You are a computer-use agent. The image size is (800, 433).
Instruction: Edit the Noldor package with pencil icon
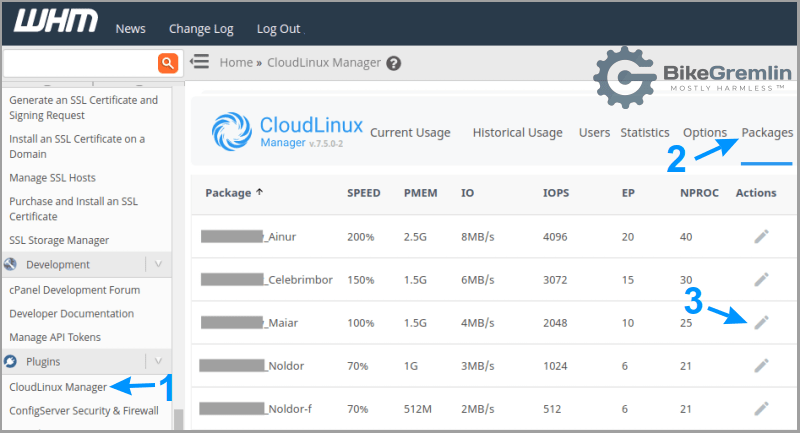pyautogui.click(x=761, y=365)
